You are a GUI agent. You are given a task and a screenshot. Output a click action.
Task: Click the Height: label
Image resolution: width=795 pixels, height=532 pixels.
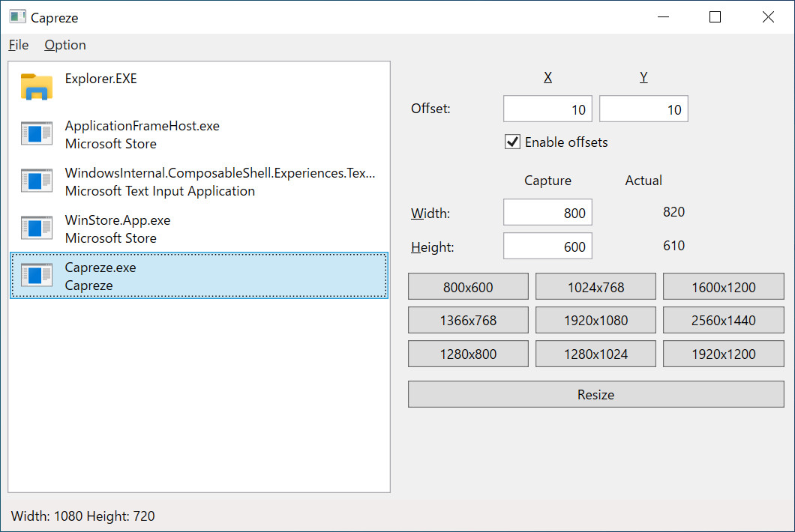tap(433, 247)
